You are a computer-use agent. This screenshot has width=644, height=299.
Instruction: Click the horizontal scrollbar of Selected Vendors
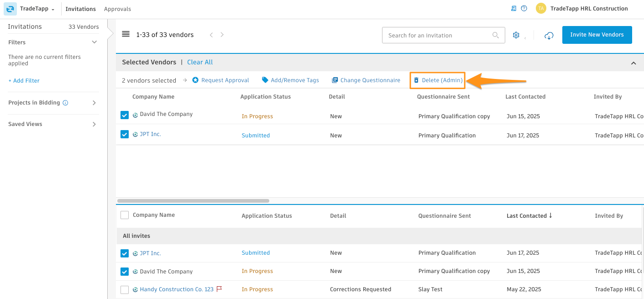193,201
